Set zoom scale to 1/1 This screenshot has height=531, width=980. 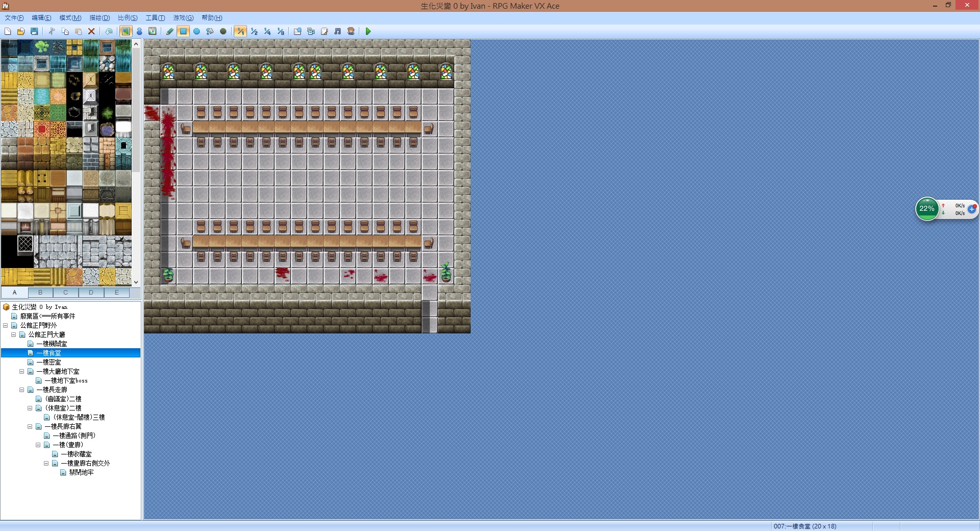[x=240, y=32]
